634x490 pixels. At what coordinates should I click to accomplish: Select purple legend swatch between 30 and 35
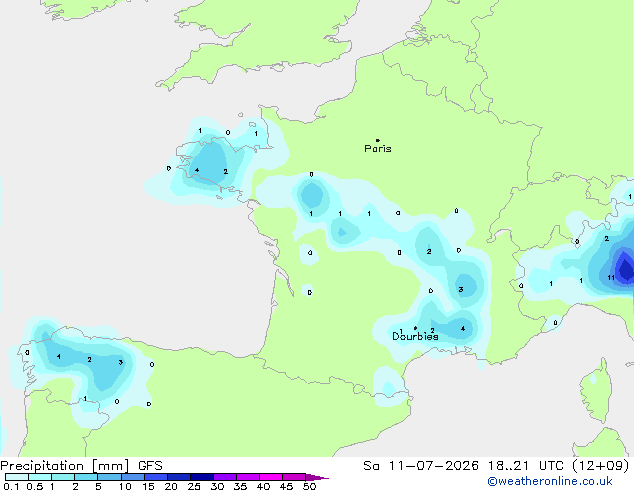click(224, 477)
